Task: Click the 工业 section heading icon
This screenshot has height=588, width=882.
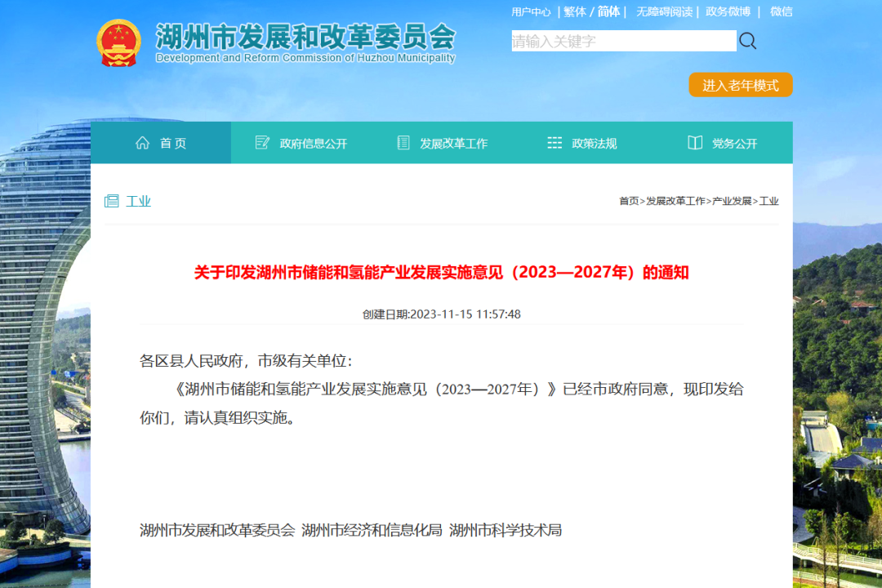Action: [112, 201]
